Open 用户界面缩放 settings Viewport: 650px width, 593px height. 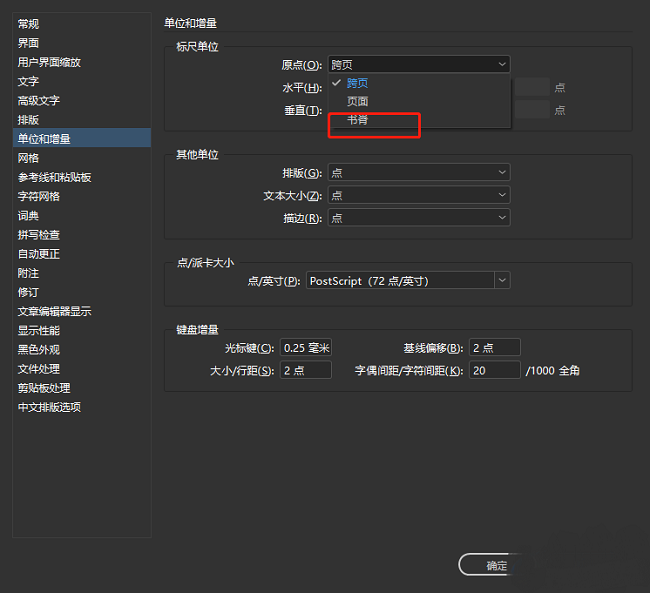82,62
